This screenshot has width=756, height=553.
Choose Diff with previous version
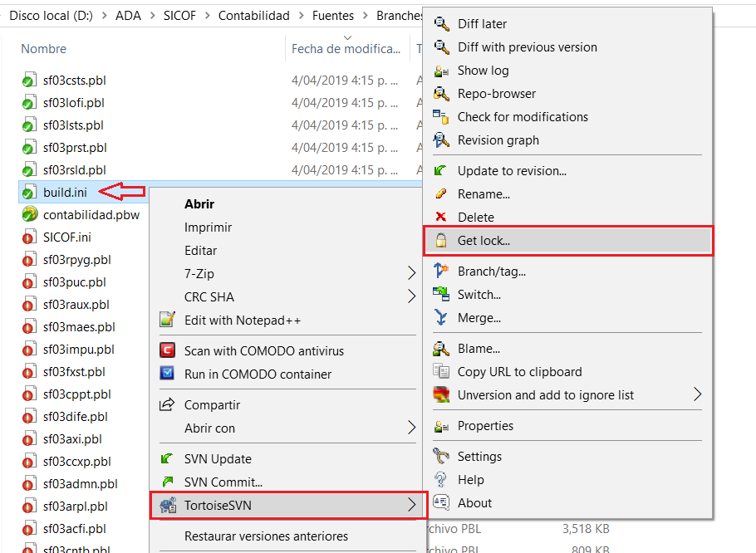click(x=527, y=47)
